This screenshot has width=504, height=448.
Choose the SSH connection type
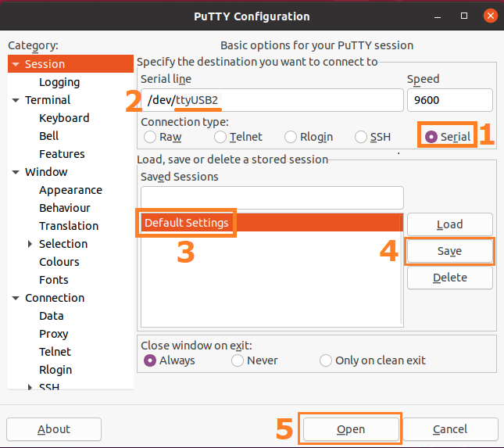point(361,137)
